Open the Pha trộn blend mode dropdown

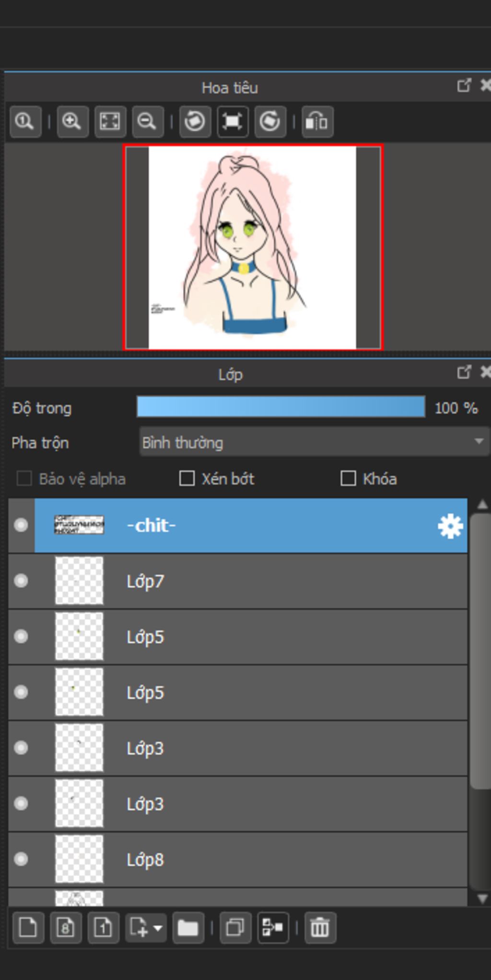coord(314,442)
